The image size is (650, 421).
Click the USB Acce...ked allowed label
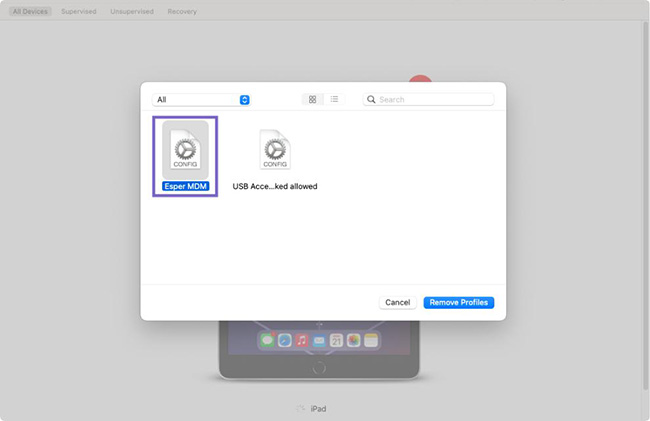[275, 186]
